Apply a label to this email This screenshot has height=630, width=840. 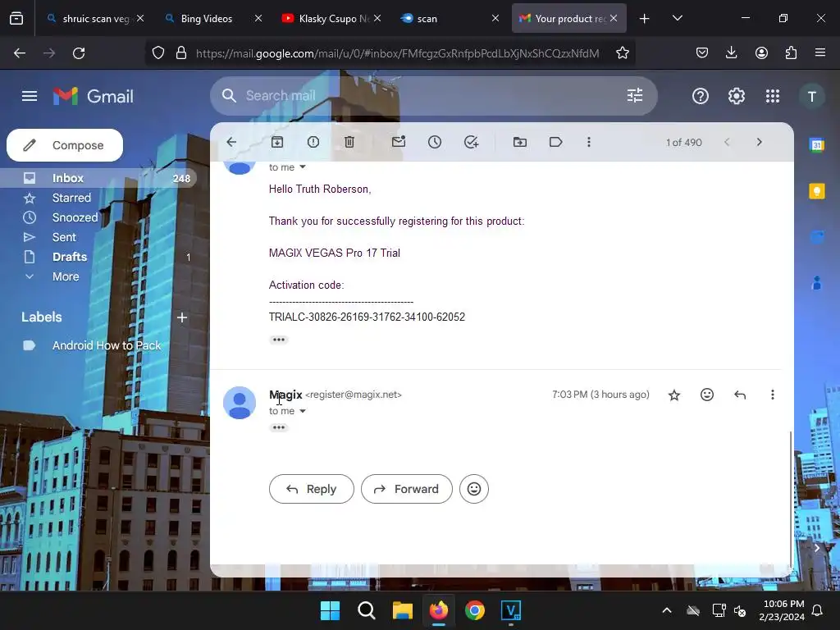tap(555, 142)
